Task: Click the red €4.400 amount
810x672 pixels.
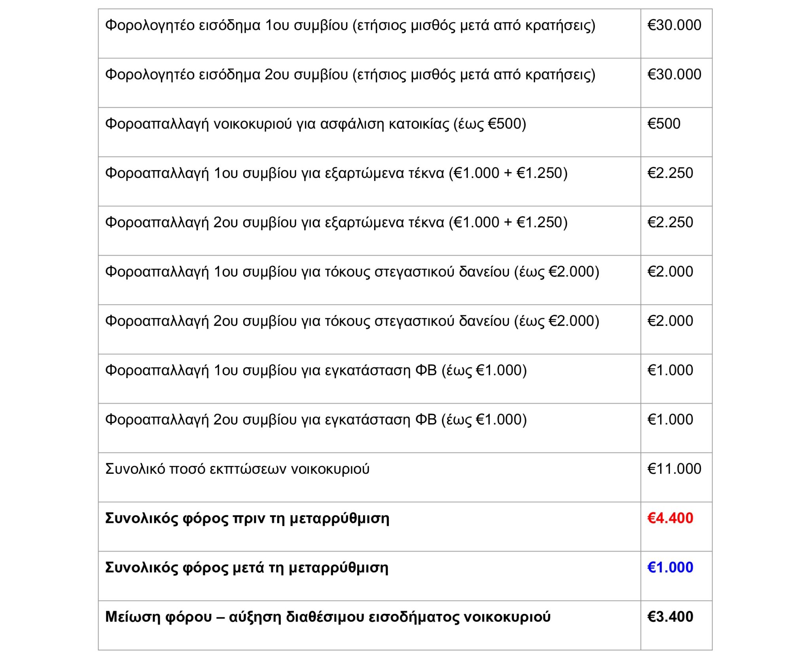Action: point(670,519)
